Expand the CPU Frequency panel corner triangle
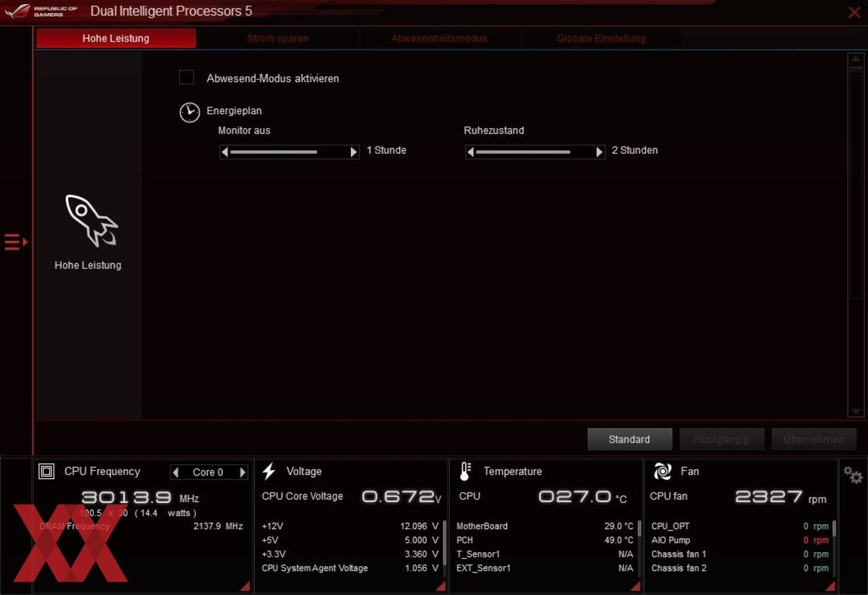This screenshot has height=595, width=868. (x=245, y=586)
